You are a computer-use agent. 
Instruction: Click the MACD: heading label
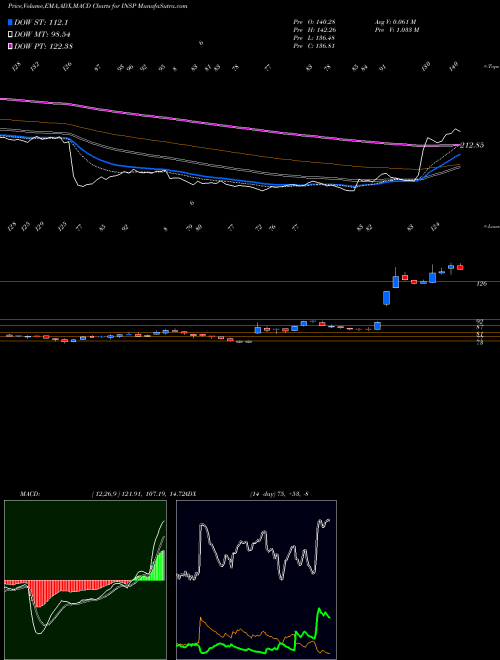(29, 493)
